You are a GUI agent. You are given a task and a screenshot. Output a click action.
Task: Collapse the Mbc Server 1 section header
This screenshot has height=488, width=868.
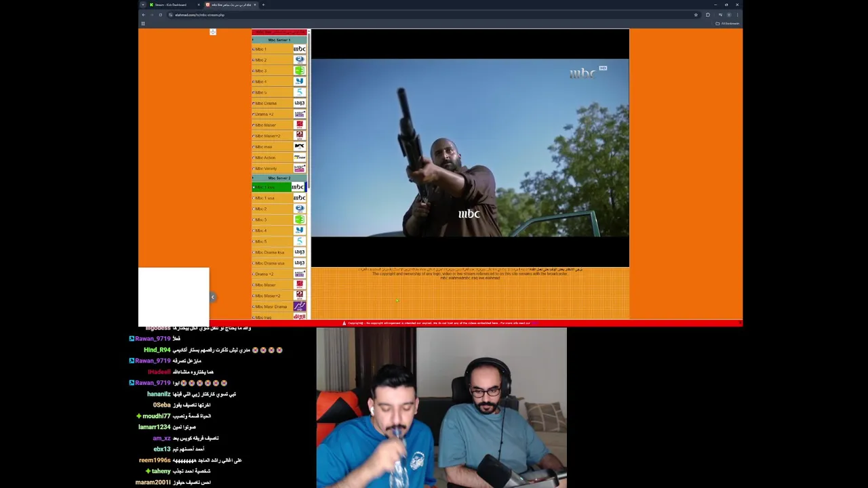pyautogui.click(x=279, y=40)
